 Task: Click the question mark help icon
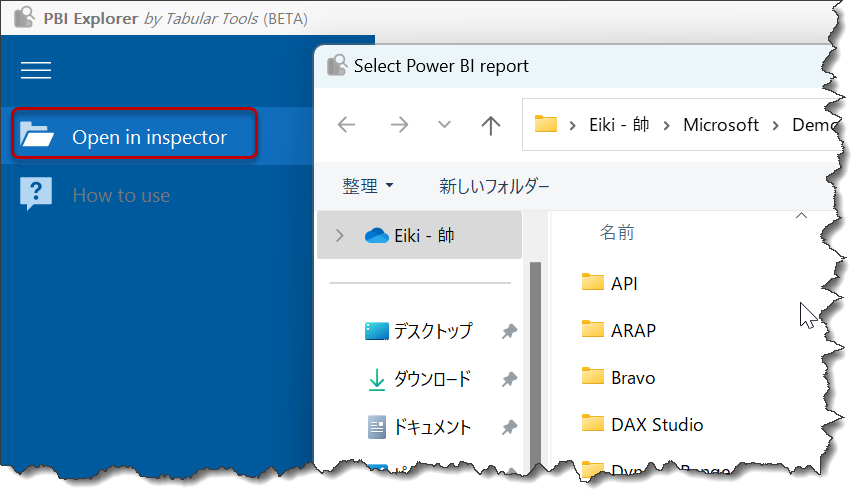coord(36,193)
